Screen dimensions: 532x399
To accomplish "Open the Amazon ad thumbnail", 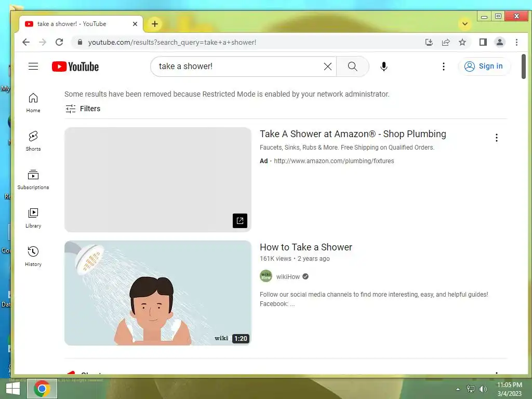I will (x=158, y=179).
